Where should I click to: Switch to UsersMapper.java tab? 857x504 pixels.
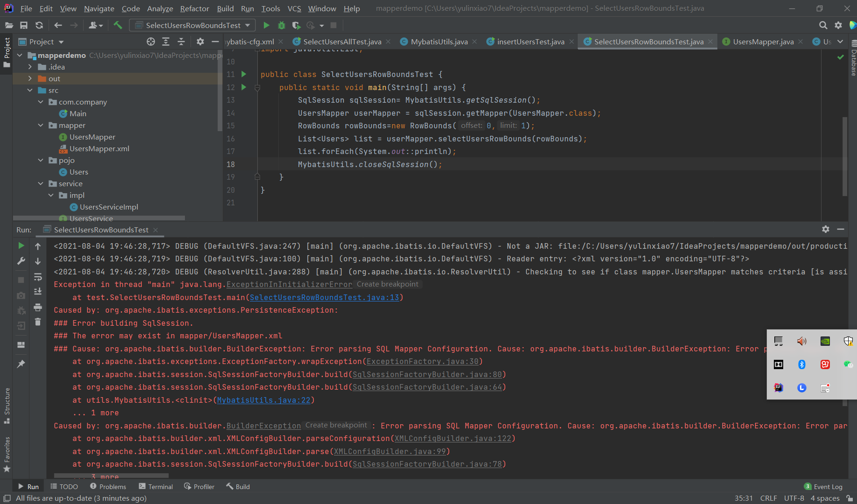[x=763, y=42]
